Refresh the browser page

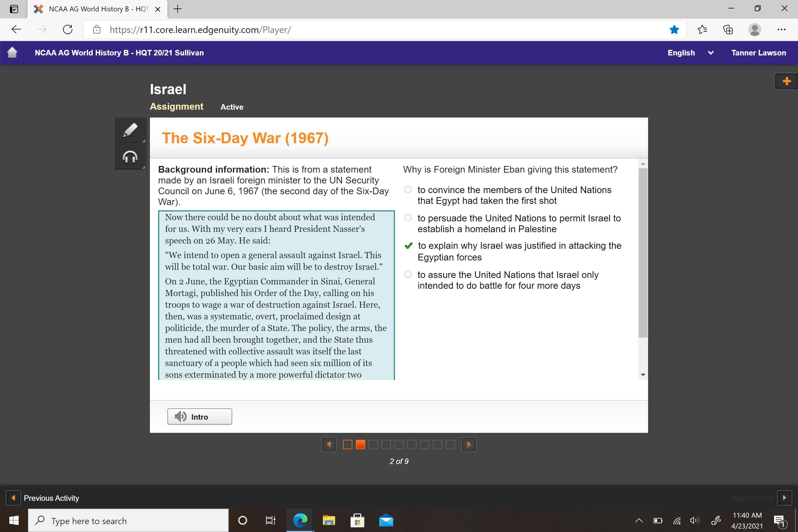coord(68,30)
